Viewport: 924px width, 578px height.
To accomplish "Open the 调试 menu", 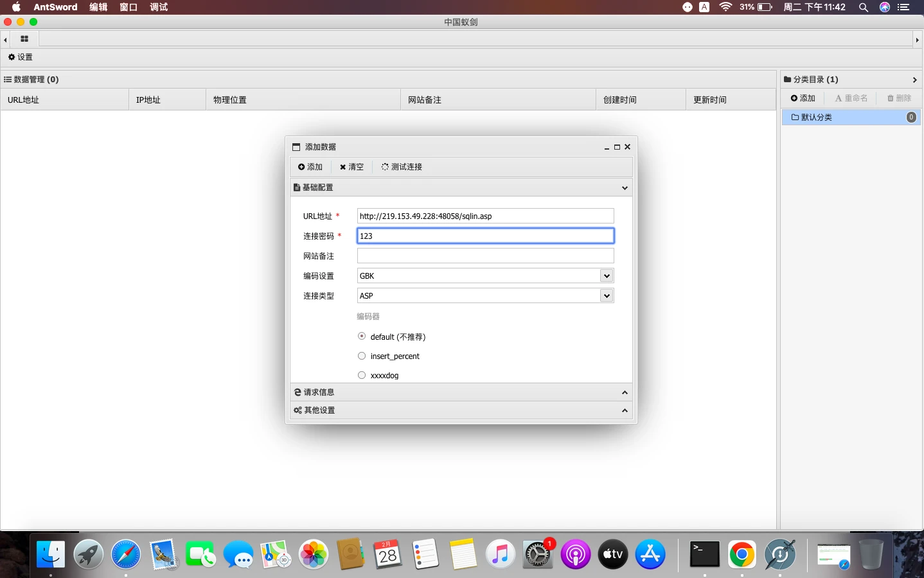I will point(159,7).
